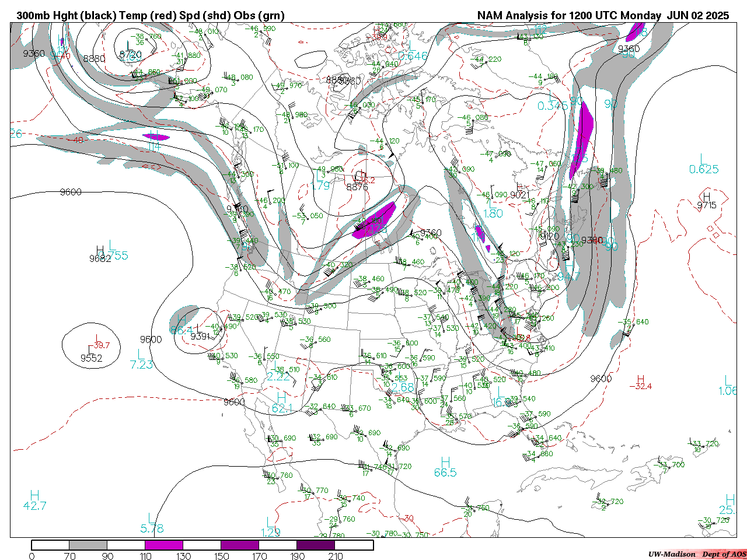Select the H 62.1 high marker
This screenshot has height=560, width=747.
coord(282,403)
